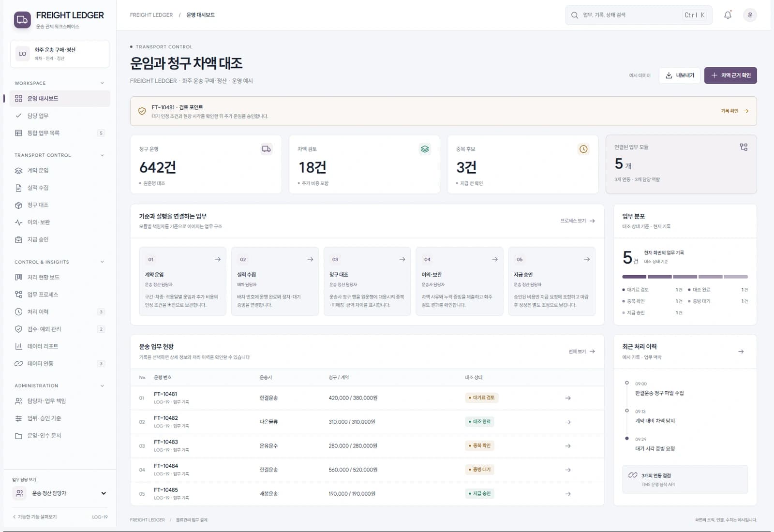
Task: Select 운영 대시보드 in sidebar
Action: click(x=60, y=98)
